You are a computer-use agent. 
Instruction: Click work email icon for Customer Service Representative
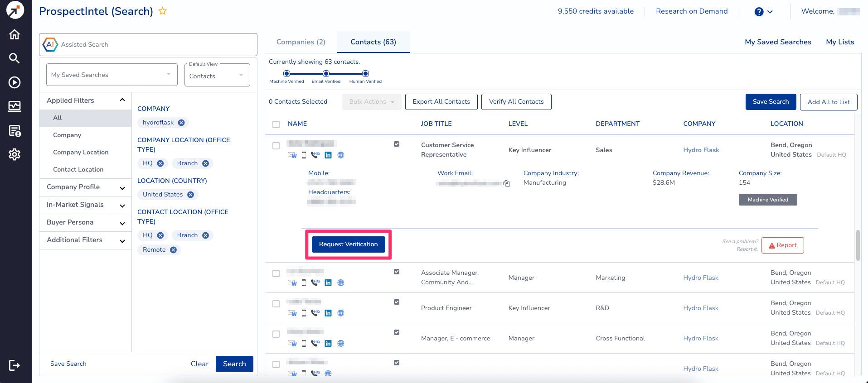click(292, 155)
